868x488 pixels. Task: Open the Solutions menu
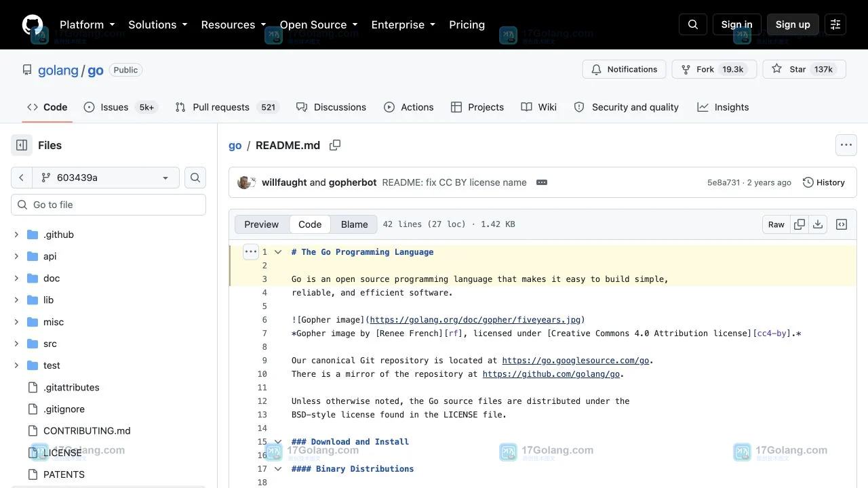coord(157,24)
